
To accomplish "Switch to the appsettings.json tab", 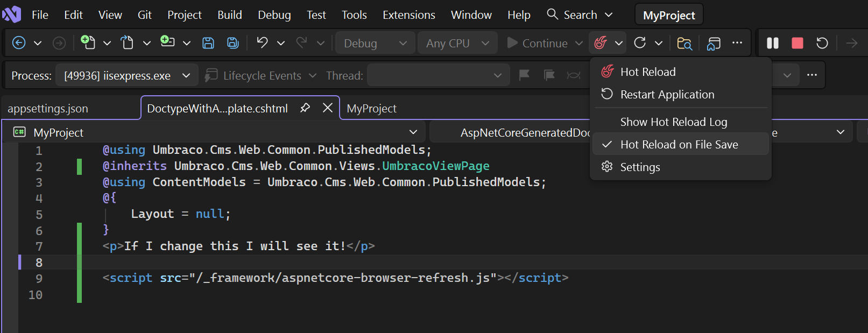I will 48,109.
